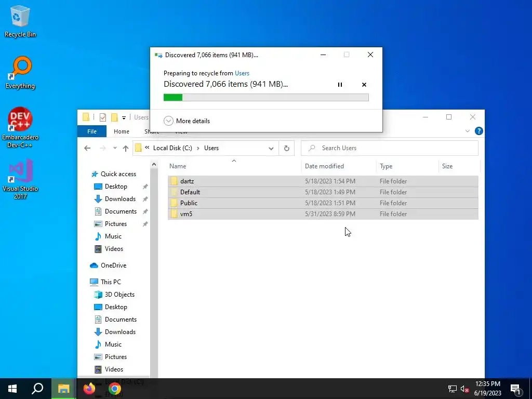Click the Search Users input box
The width and height of the screenshot is (532, 399).
pos(390,148)
